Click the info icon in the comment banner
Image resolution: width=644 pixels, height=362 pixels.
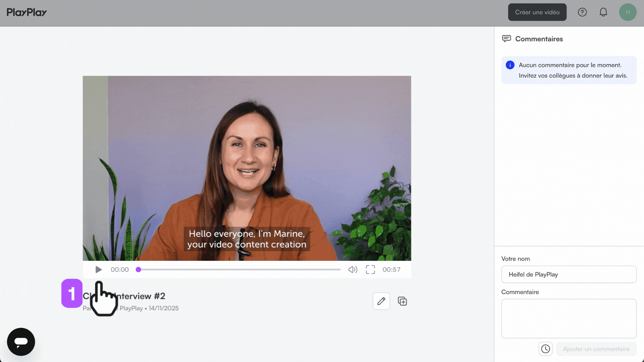[510, 65]
